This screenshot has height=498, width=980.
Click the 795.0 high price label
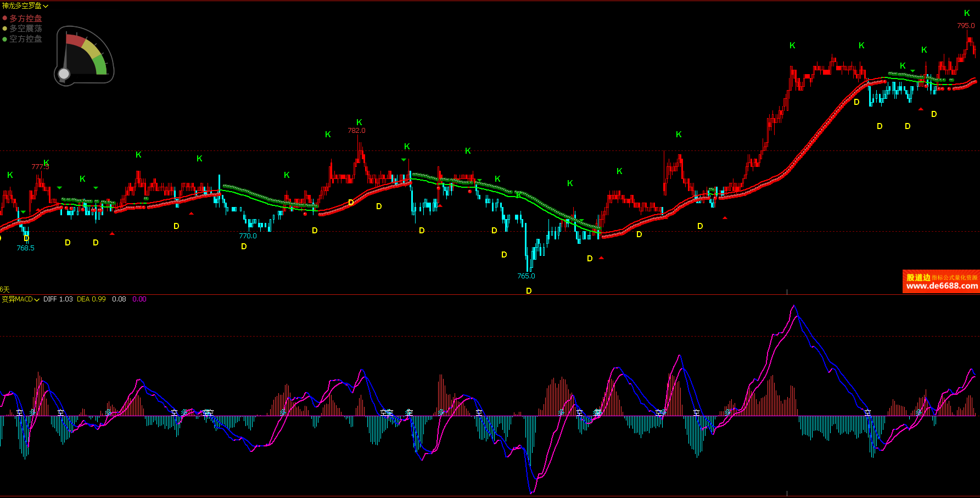coord(966,26)
